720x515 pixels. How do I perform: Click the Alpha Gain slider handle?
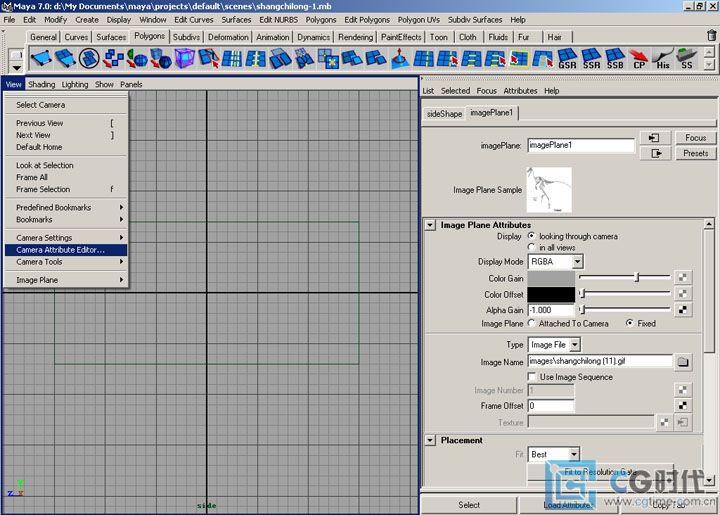582,309
